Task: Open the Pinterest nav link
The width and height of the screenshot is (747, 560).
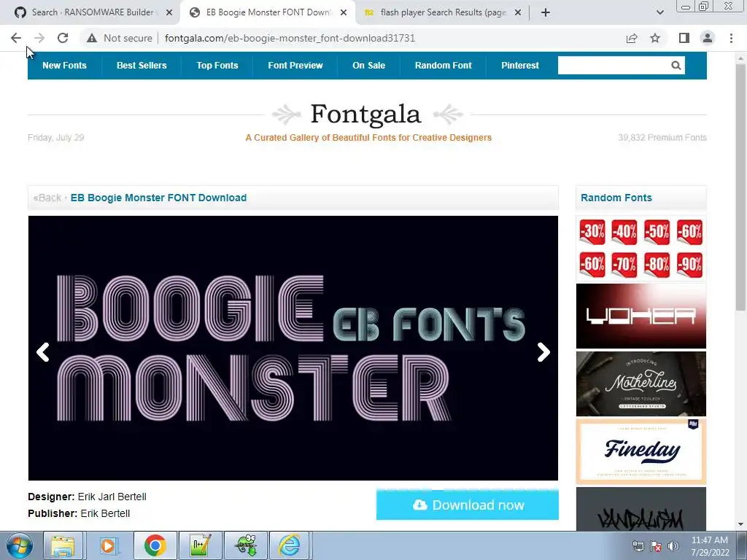Action: pos(519,65)
